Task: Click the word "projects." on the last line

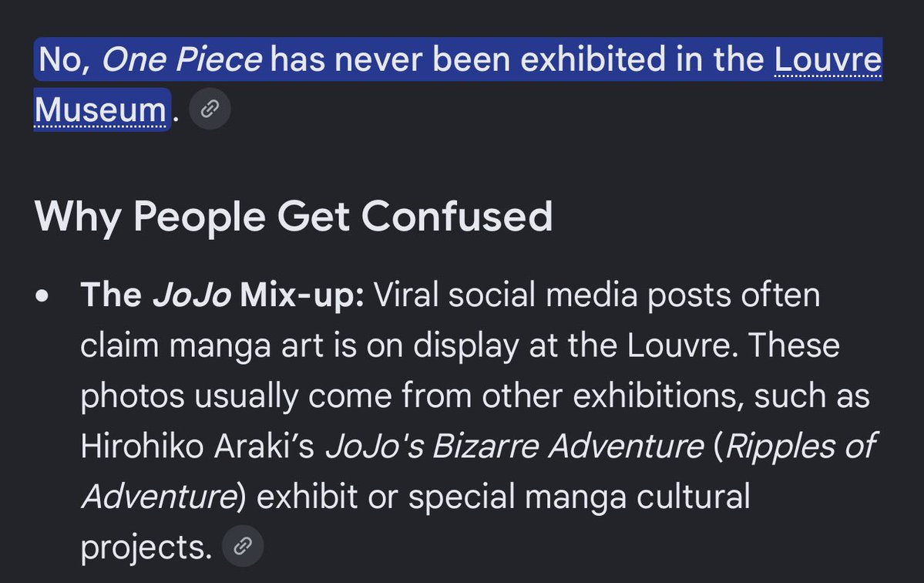Action: pos(146,548)
